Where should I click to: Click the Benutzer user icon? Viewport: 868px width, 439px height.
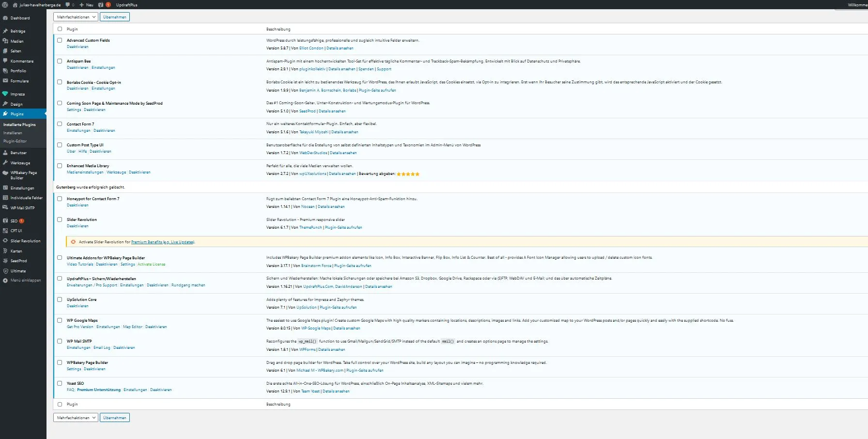point(5,153)
